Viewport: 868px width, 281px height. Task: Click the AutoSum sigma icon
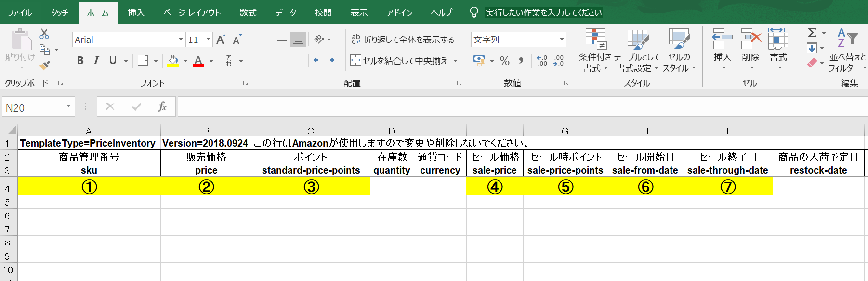(812, 33)
